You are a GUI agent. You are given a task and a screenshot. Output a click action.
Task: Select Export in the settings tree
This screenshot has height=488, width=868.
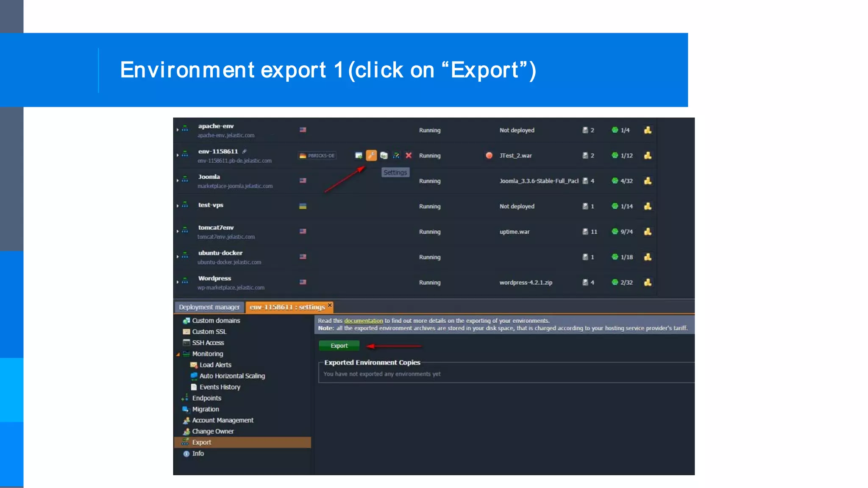point(242,442)
